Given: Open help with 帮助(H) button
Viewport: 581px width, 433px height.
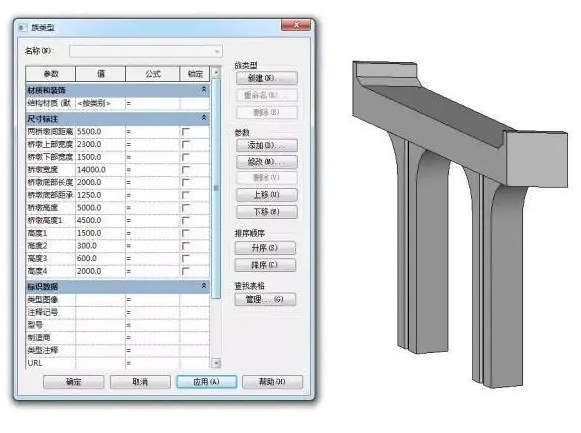Looking at the screenshot, I should pos(272,382).
